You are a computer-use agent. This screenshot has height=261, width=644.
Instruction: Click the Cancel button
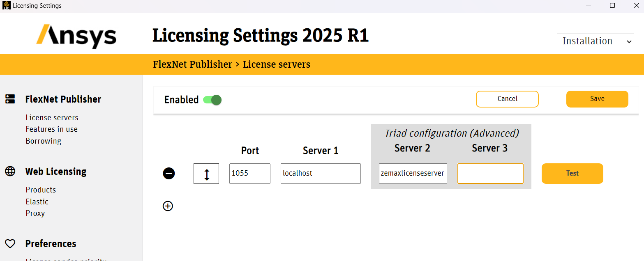[x=507, y=99]
